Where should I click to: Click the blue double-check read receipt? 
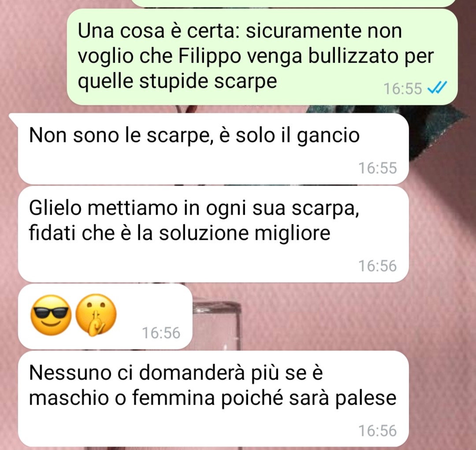pos(437,88)
